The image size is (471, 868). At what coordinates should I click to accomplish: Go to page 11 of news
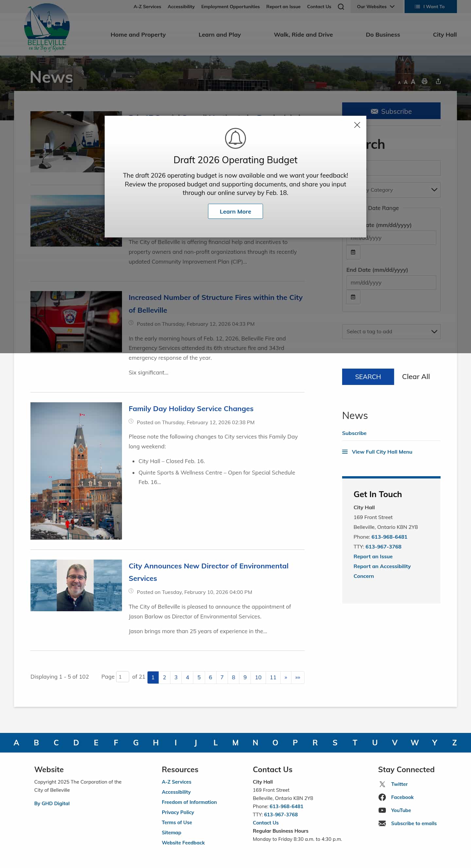pyautogui.click(x=273, y=677)
